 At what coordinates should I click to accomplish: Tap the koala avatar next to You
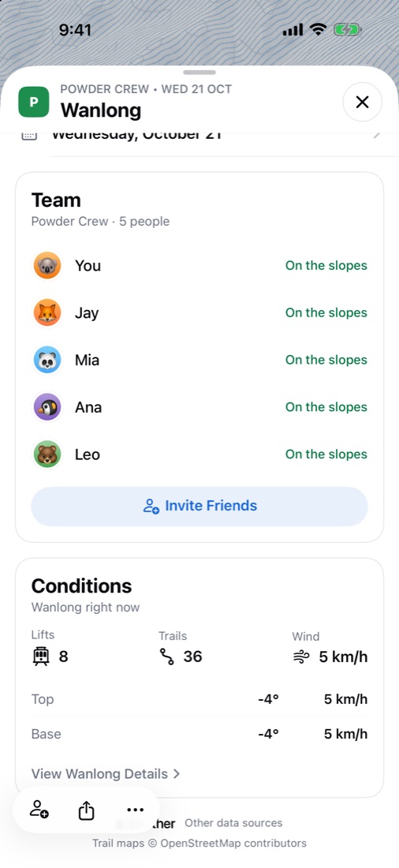[47, 266]
